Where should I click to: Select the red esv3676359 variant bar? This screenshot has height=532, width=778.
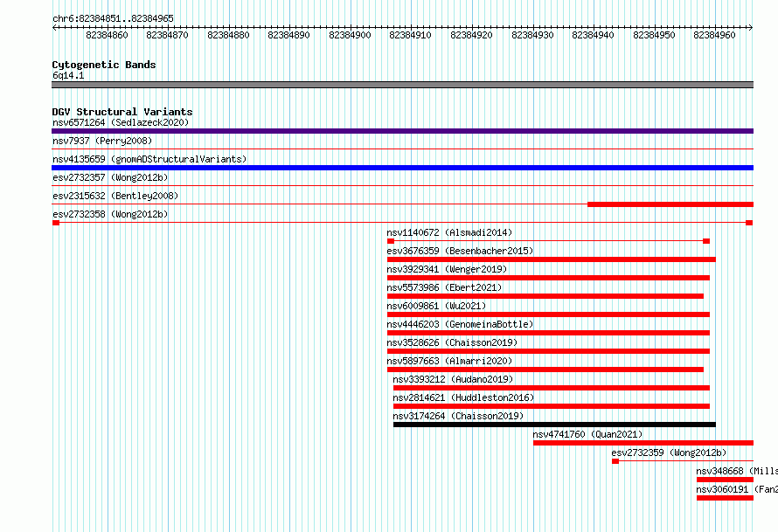(x=552, y=259)
